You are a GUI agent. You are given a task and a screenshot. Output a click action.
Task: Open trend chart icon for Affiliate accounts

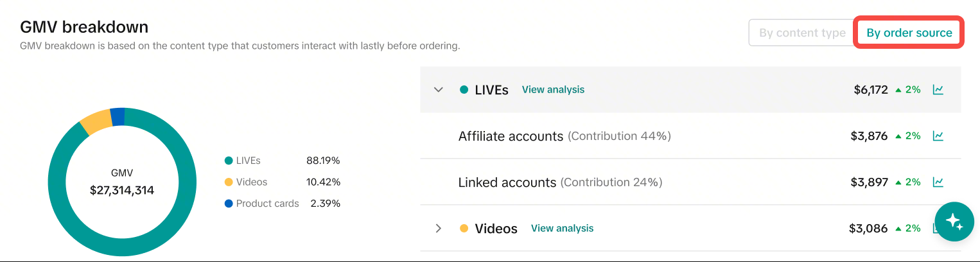[x=938, y=136]
